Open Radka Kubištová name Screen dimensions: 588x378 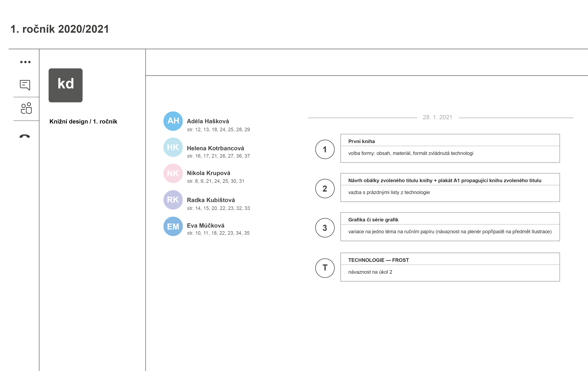click(211, 200)
